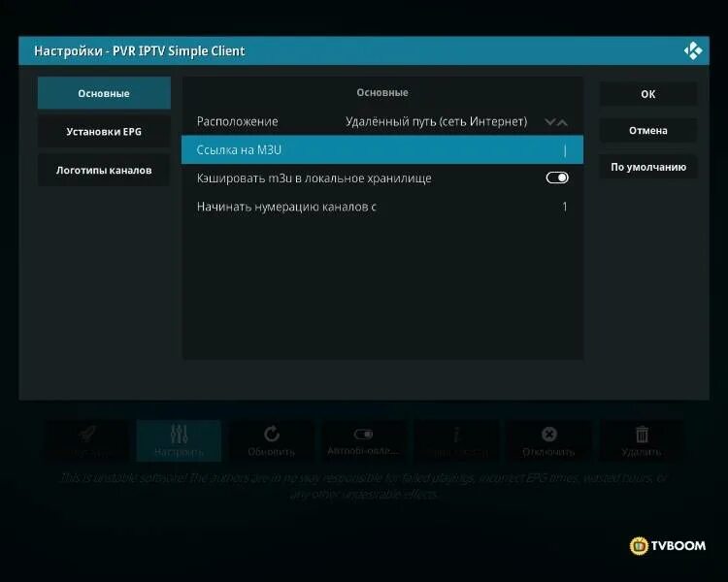The height and width of the screenshot is (582, 728).
Task: Click the Обновить refresh icon behind dialog
Action: click(x=272, y=435)
